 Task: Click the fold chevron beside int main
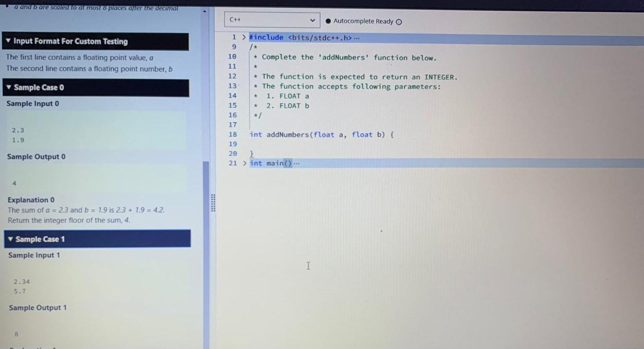[x=244, y=163]
